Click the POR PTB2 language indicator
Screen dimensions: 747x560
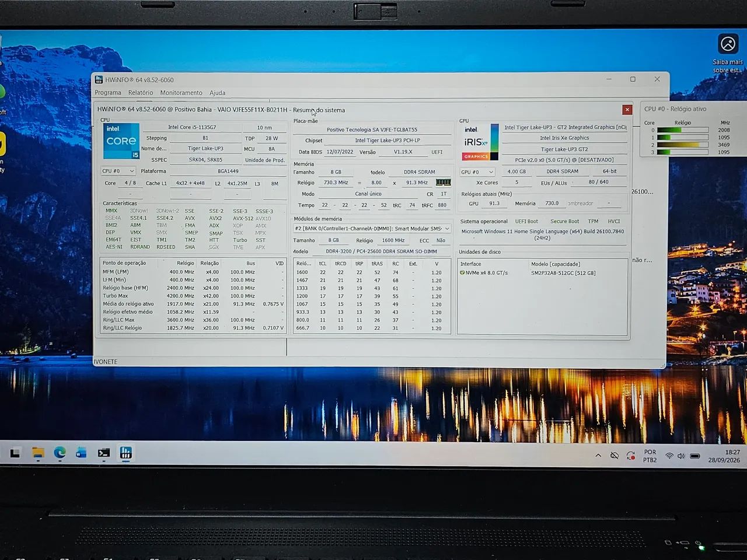(x=650, y=456)
